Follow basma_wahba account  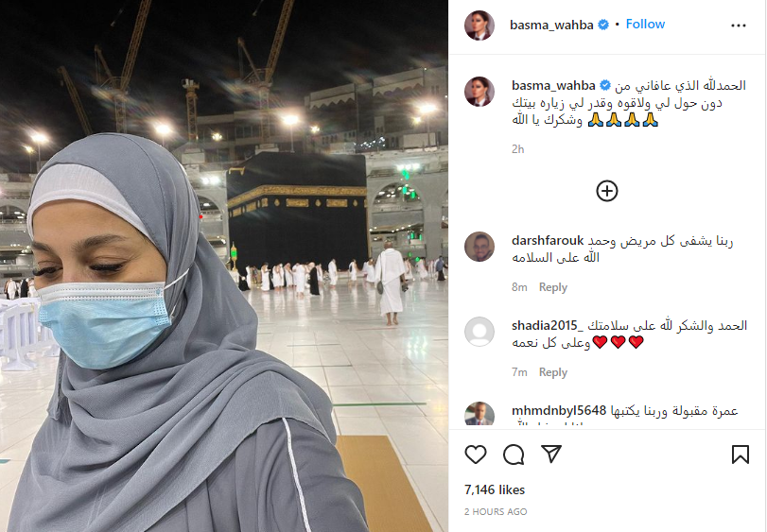(x=645, y=24)
